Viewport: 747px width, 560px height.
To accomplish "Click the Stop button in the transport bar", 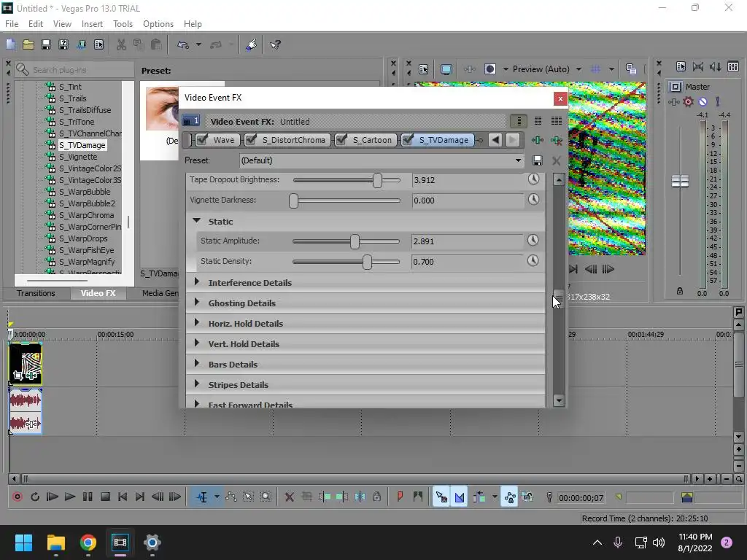I will coord(105,497).
